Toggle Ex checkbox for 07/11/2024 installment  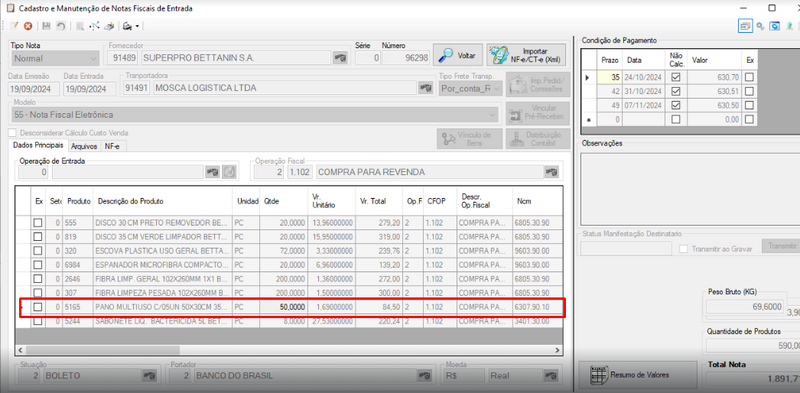tap(749, 105)
